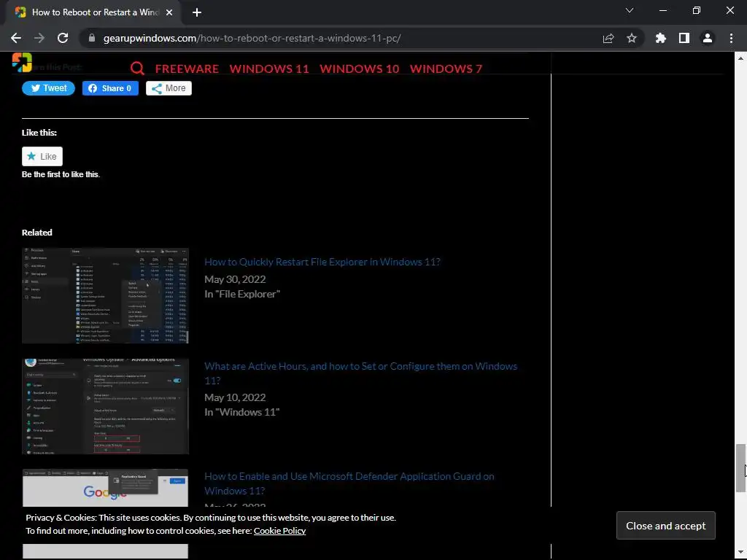Open the Active Hours related article link
Viewport: 747px width, 560px height.
coord(360,373)
